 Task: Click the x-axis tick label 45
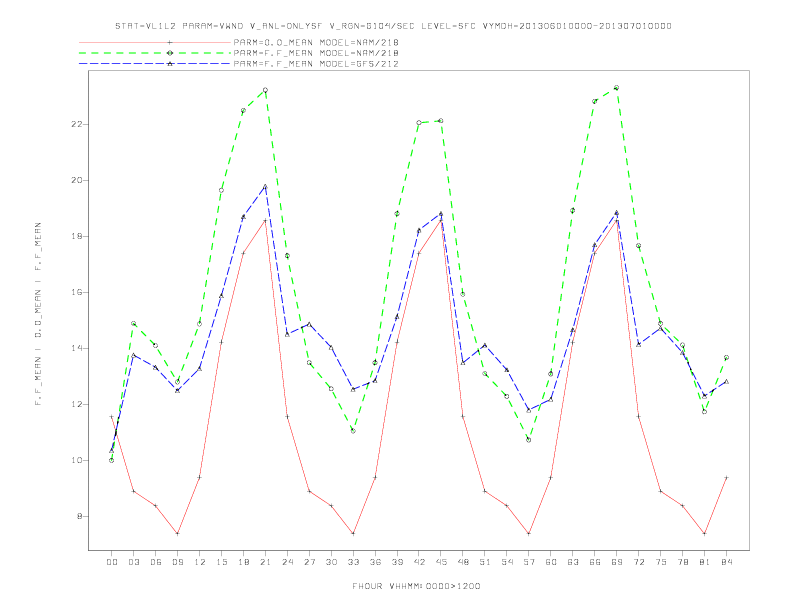441,562
